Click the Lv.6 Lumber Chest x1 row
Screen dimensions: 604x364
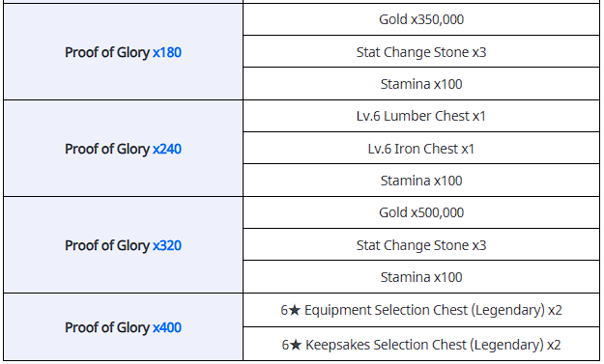point(421,116)
